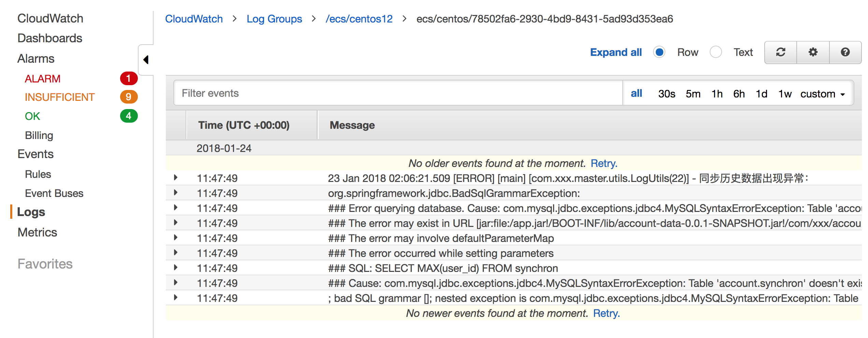Open Metrics in the sidebar

[x=37, y=232]
